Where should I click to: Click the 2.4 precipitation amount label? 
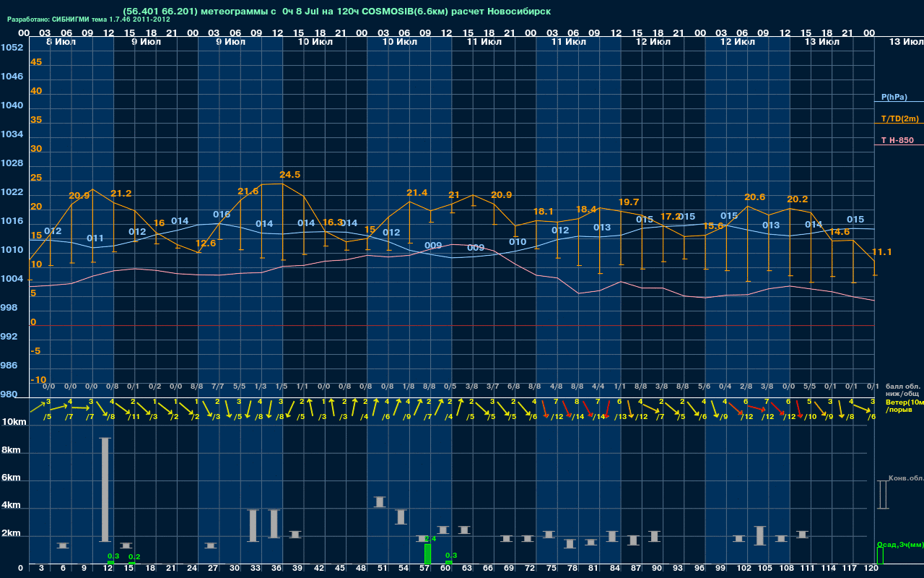click(x=430, y=539)
